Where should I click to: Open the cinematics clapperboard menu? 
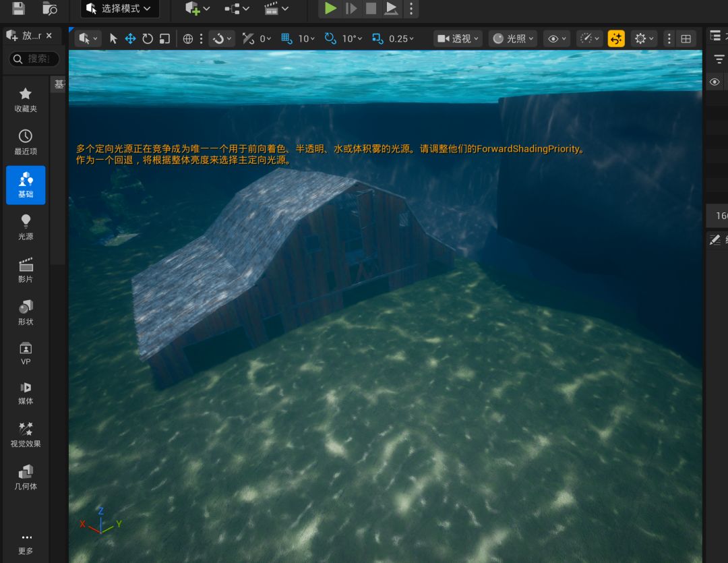(x=276, y=8)
